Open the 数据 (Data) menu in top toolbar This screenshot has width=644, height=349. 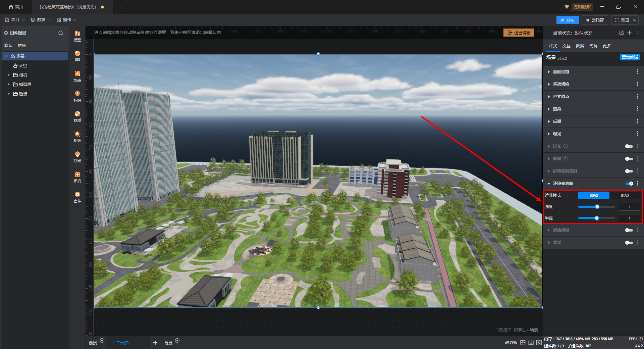(x=41, y=20)
